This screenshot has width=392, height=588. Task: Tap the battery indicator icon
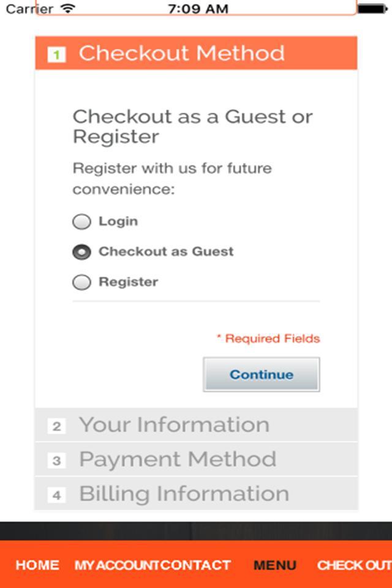[x=372, y=8]
